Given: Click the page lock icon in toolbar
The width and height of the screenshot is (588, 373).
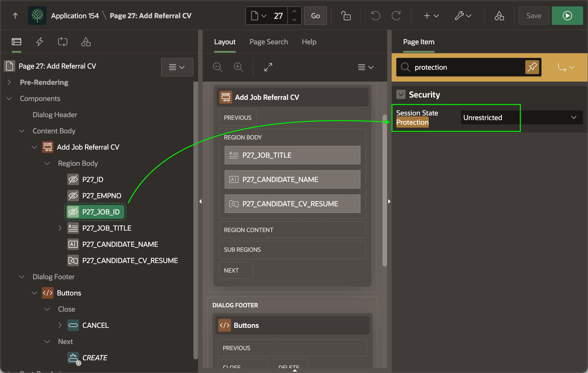Looking at the screenshot, I should tap(346, 16).
